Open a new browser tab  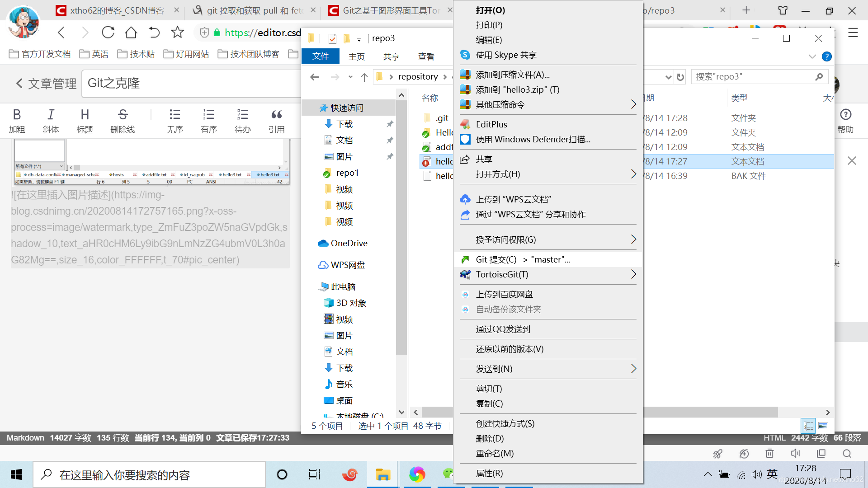point(746,10)
